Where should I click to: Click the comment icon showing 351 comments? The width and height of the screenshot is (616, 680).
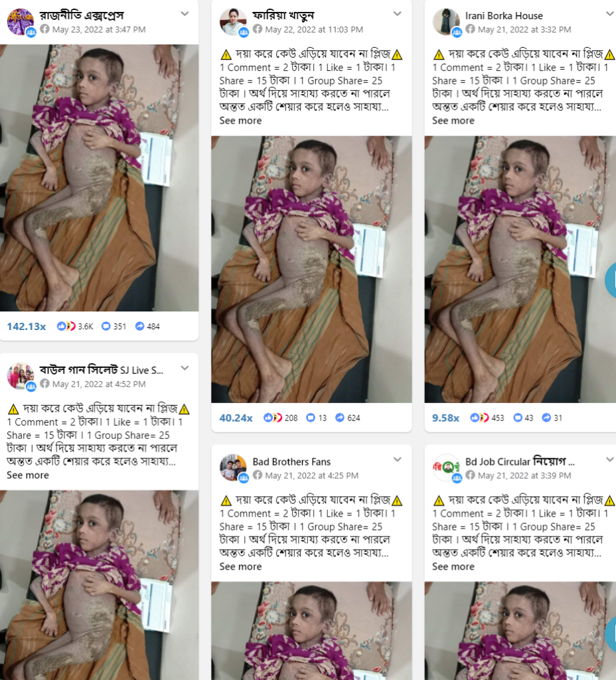pos(106,326)
